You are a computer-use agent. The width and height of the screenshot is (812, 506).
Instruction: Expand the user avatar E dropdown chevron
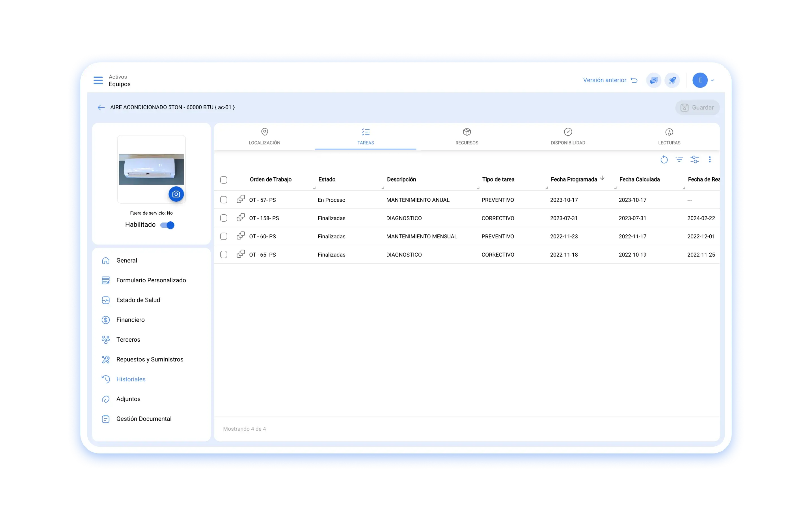(712, 80)
